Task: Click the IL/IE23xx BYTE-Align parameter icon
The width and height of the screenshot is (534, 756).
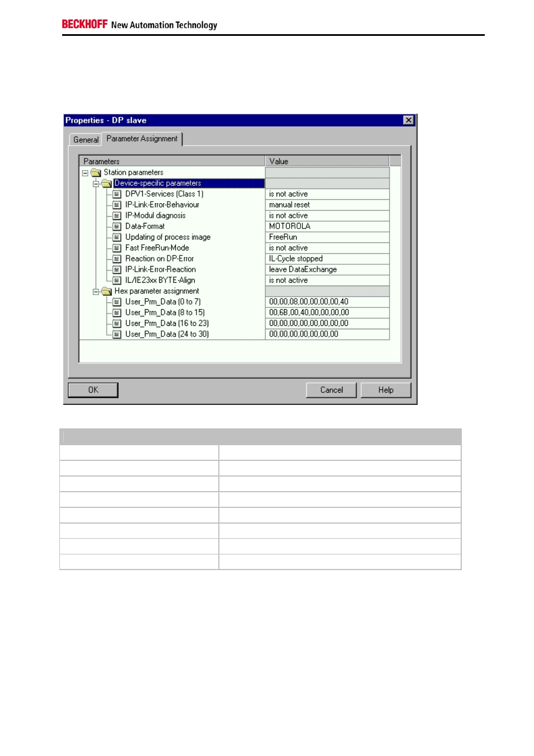Action: coord(117,281)
